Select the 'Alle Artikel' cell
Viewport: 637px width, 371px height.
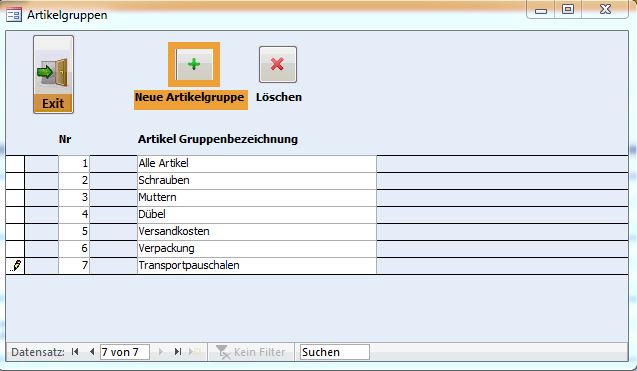coord(257,163)
